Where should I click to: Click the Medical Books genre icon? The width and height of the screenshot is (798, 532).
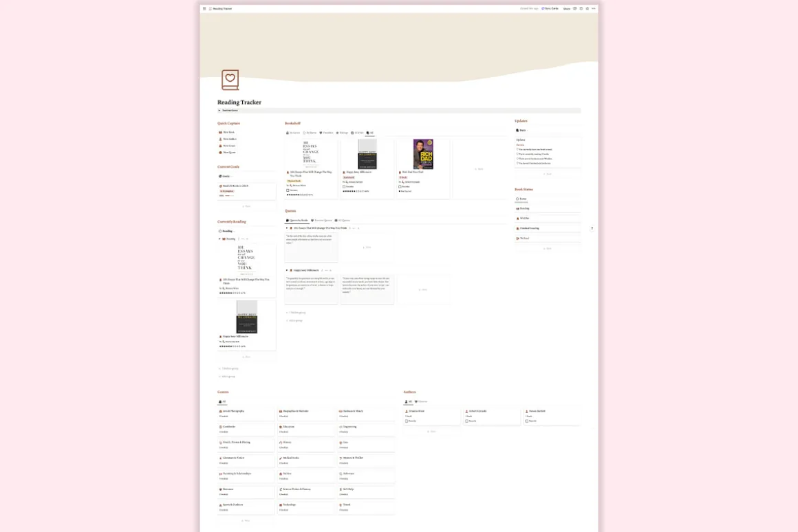tap(281, 458)
